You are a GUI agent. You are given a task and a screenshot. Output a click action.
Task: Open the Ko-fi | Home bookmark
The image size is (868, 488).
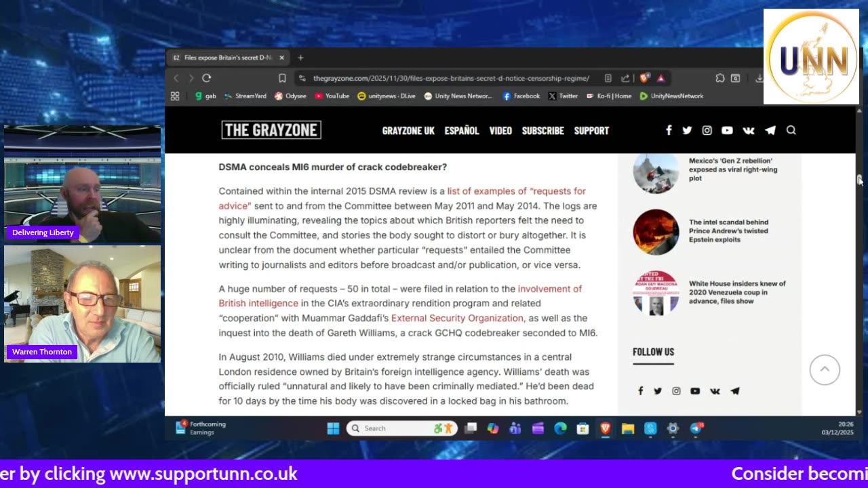point(609,96)
